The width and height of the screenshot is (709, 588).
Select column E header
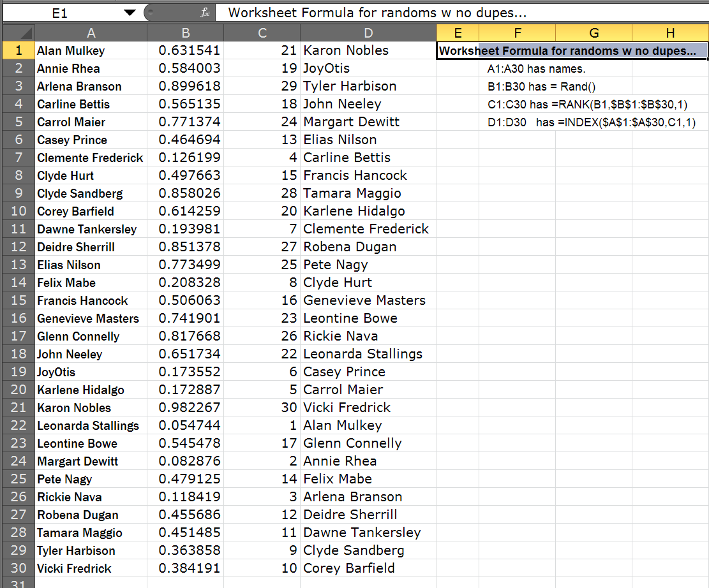(458, 33)
